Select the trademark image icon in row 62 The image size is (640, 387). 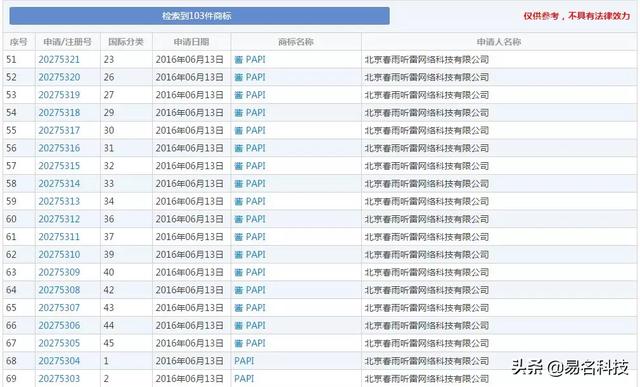[x=239, y=255]
